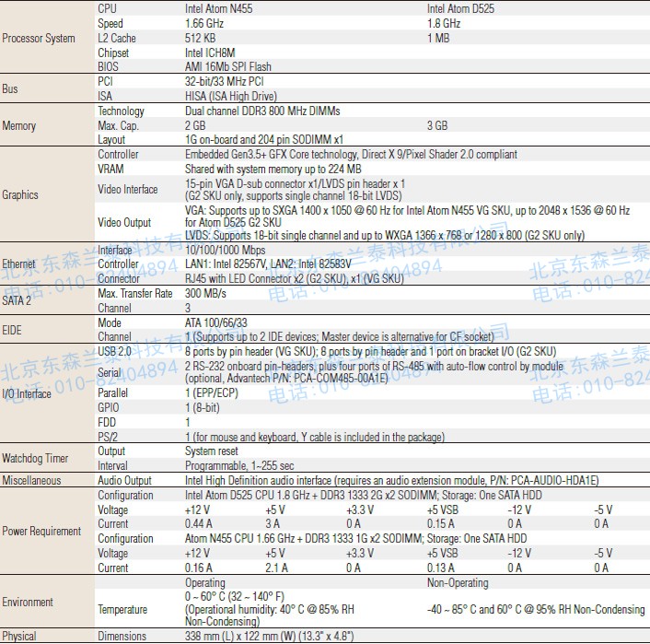Screen dimensions: 650x644
Task: Select the VRAM row label
Action: click(x=111, y=170)
